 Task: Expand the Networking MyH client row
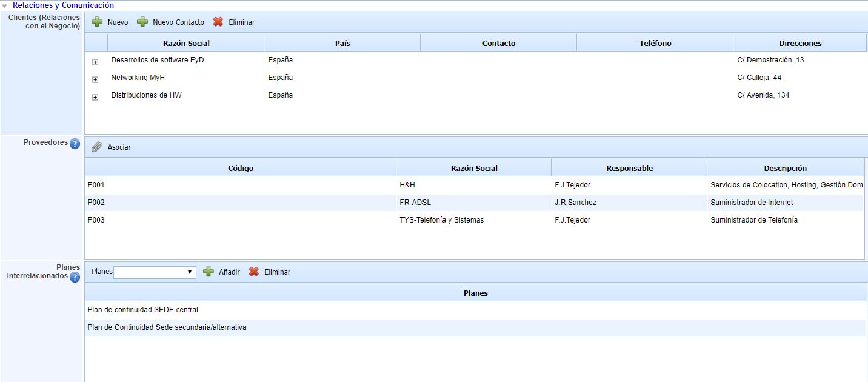pyautogui.click(x=95, y=80)
